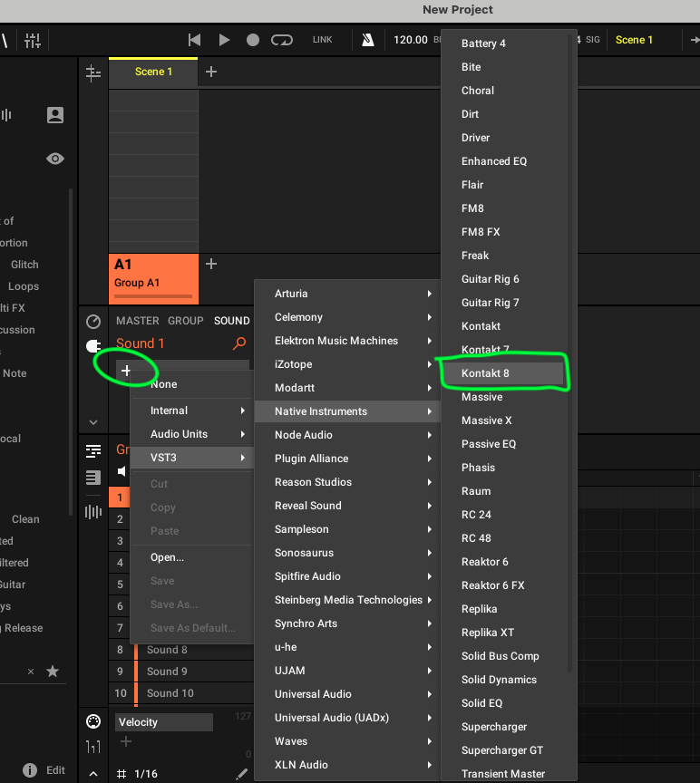The width and height of the screenshot is (700, 783).
Task: Add a new scene with plus button
Action: [211, 72]
